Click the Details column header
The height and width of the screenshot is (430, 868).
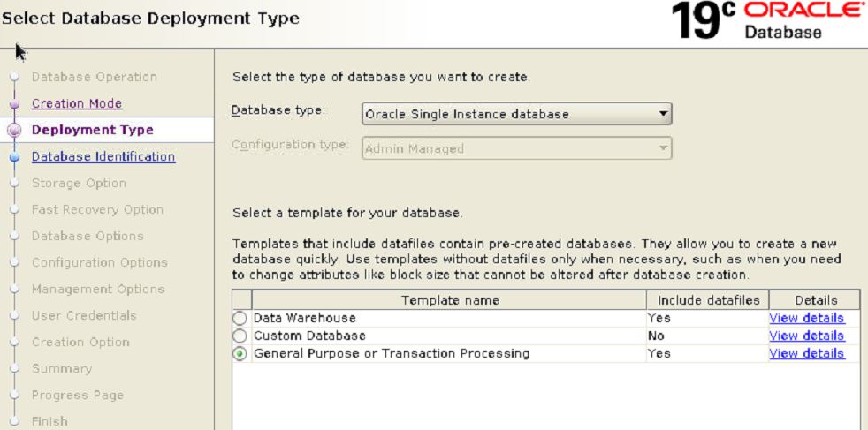coord(814,300)
